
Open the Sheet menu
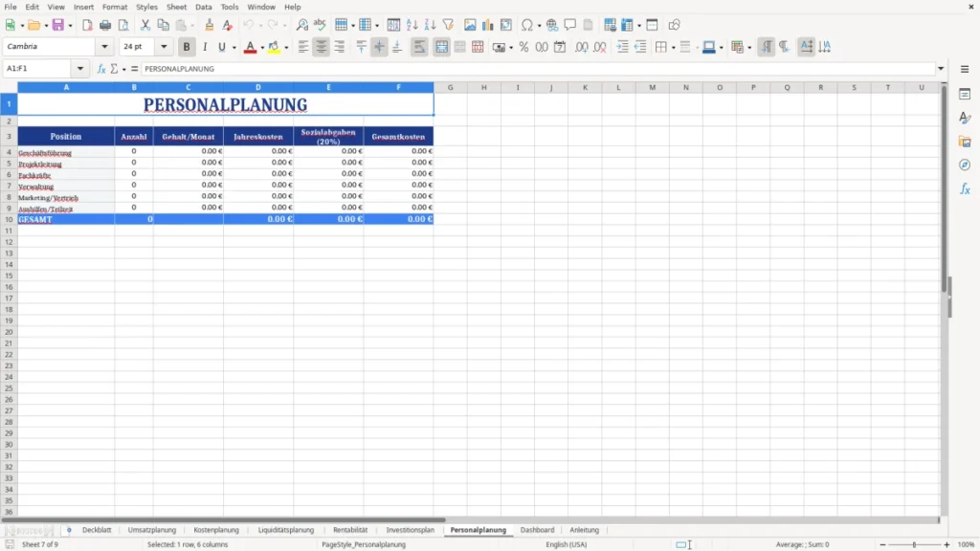(176, 7)
